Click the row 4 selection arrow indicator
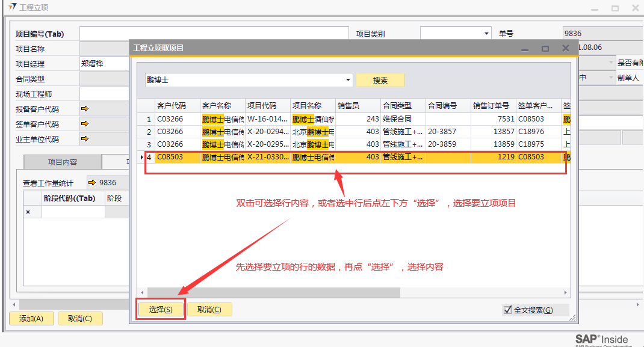This screenshot has height=347, width=644. coord(141,157)
